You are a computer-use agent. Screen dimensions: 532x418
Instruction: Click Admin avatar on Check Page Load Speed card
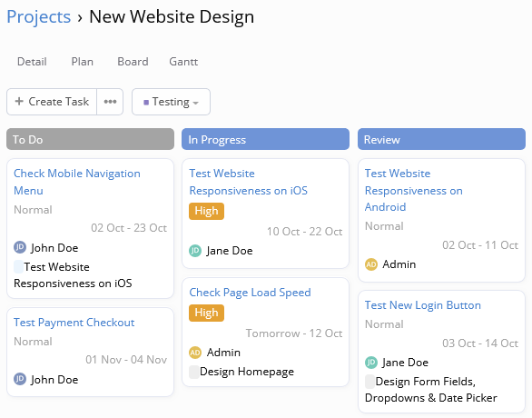pyautogui.click(x=195, y=353)
